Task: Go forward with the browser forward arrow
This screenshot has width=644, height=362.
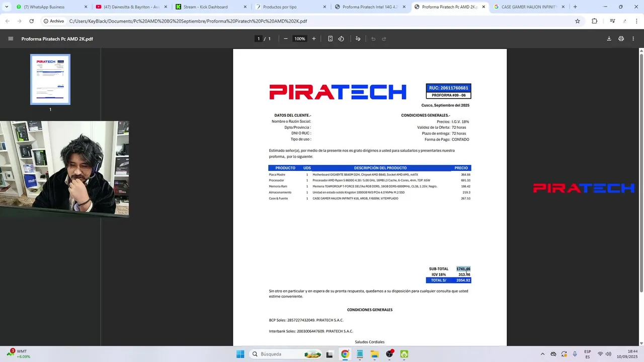Action: tap(19, 21)
